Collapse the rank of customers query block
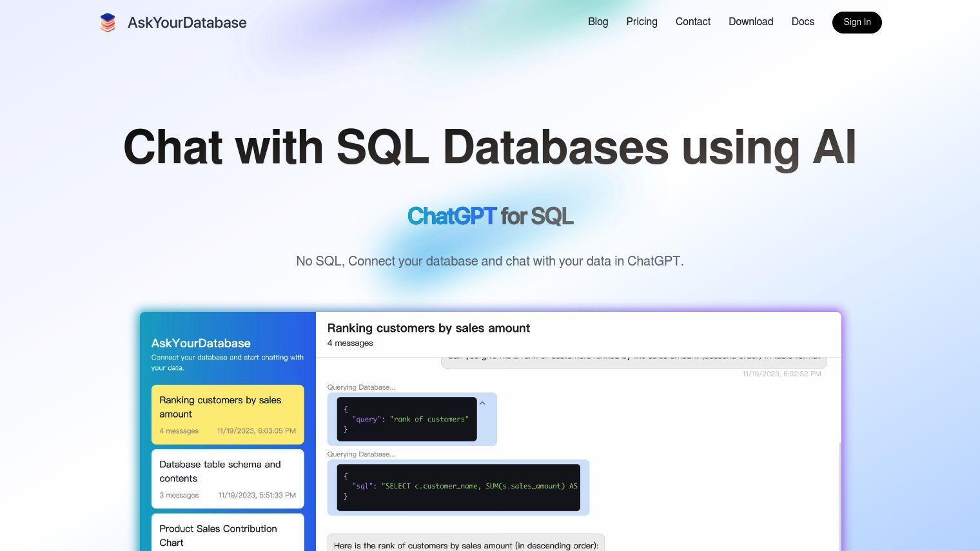 pos(482,403)
